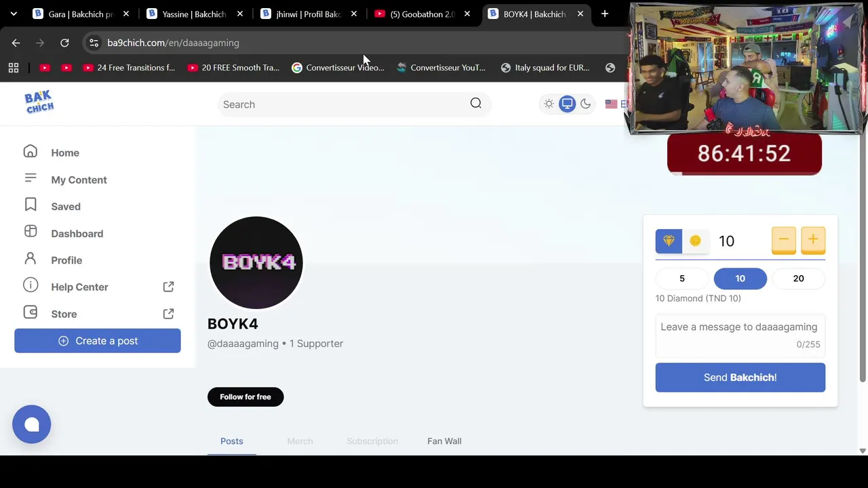
Task: Open 20 FREE Smooth Tra... bookmark
Action: [233, 68]
